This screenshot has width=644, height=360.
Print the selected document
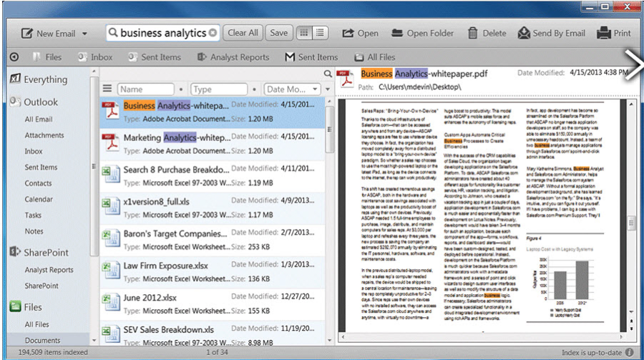[x=614, y=34]
